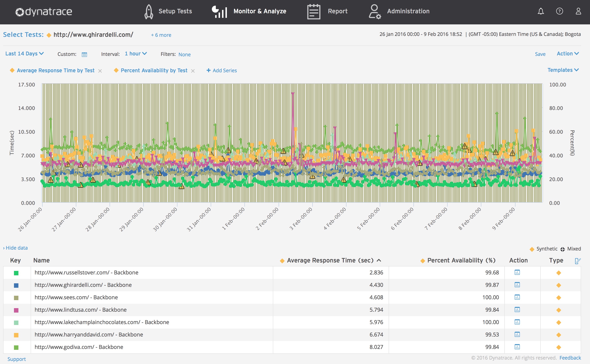Open the Support link
This screenshot has height=364, width=590.
pyautogui.click(x=17, y=359)
